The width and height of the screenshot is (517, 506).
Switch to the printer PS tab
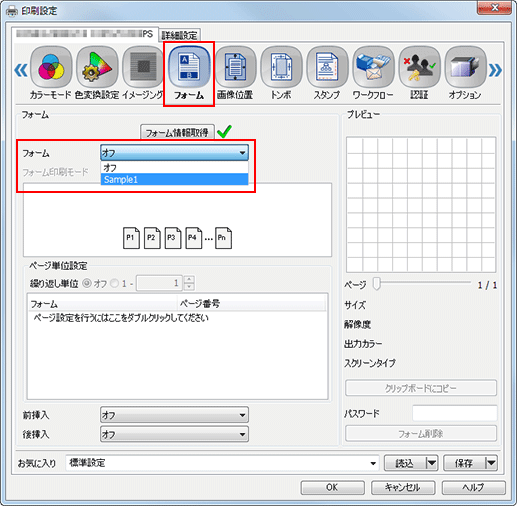pyautogui.click(x=85, y=34)
